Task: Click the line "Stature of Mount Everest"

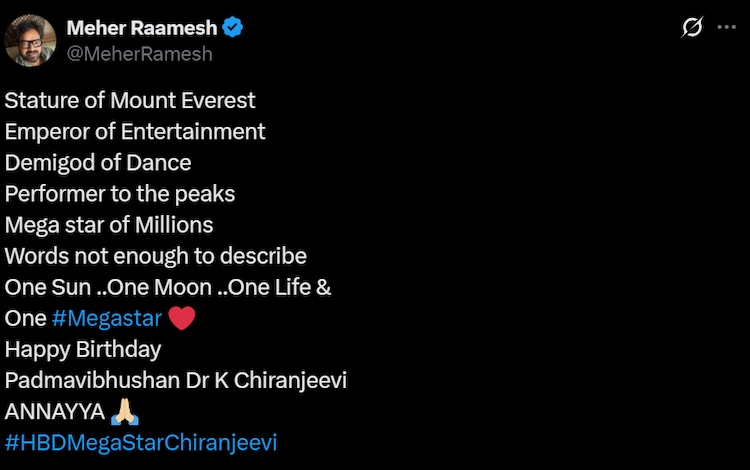Action: coord(130,100)
